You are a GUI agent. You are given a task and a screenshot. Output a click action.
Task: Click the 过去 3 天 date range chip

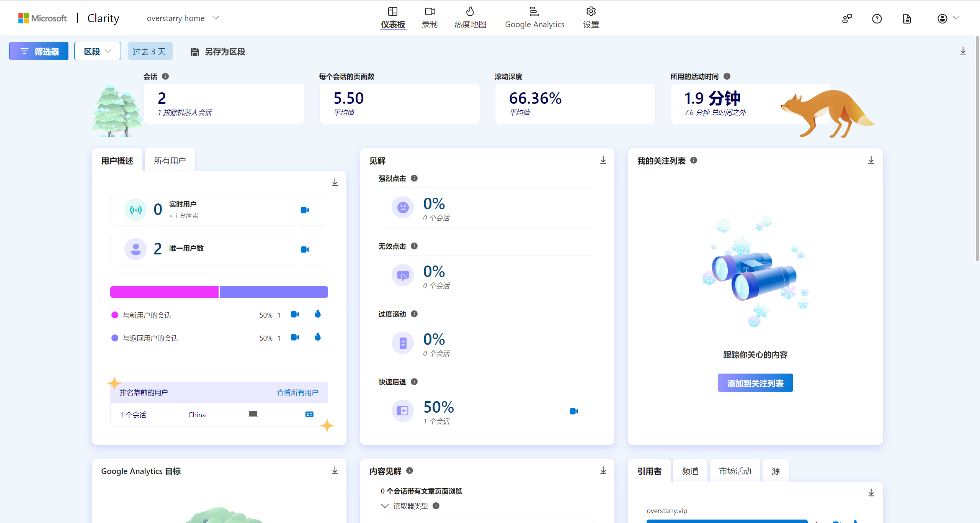[150, 51]
